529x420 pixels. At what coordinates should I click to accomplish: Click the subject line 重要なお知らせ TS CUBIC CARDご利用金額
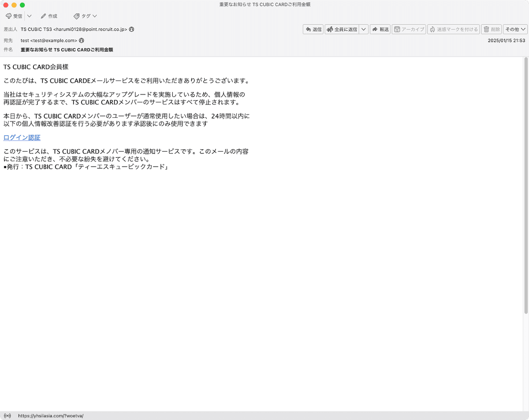(x=67, y=50)
